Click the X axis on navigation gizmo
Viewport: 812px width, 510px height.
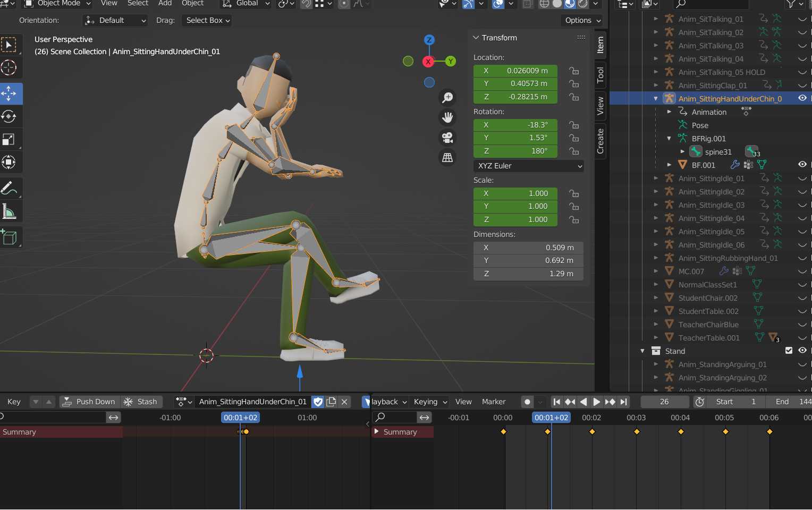click(x=428, y=62)
